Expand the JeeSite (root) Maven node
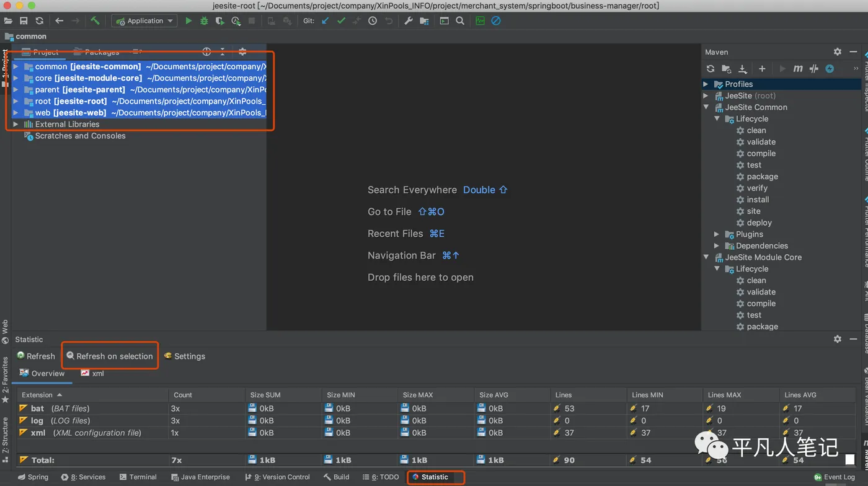This screenshot has height=486, width=868. tap(706, 95)
